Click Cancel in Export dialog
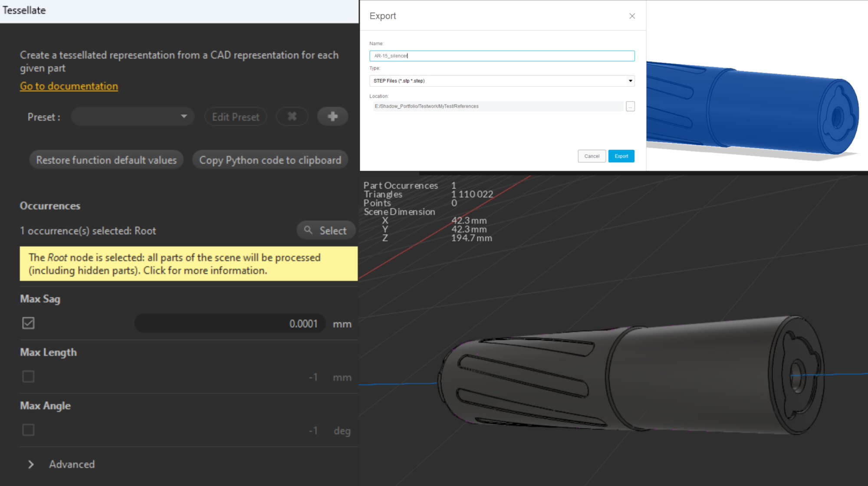 tap(592, 156)
